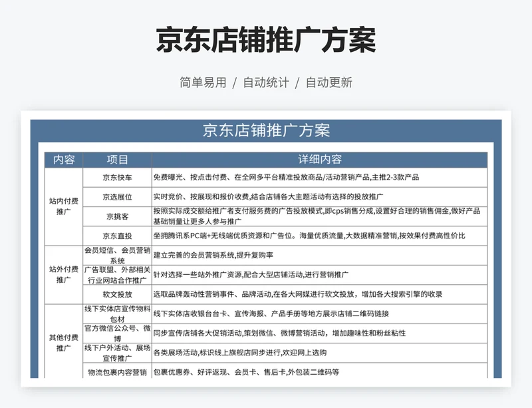Click the detail text starting 同步宣传店铺各大促销活动
This screenshot has height=408, width=532.
coord(279,333)
